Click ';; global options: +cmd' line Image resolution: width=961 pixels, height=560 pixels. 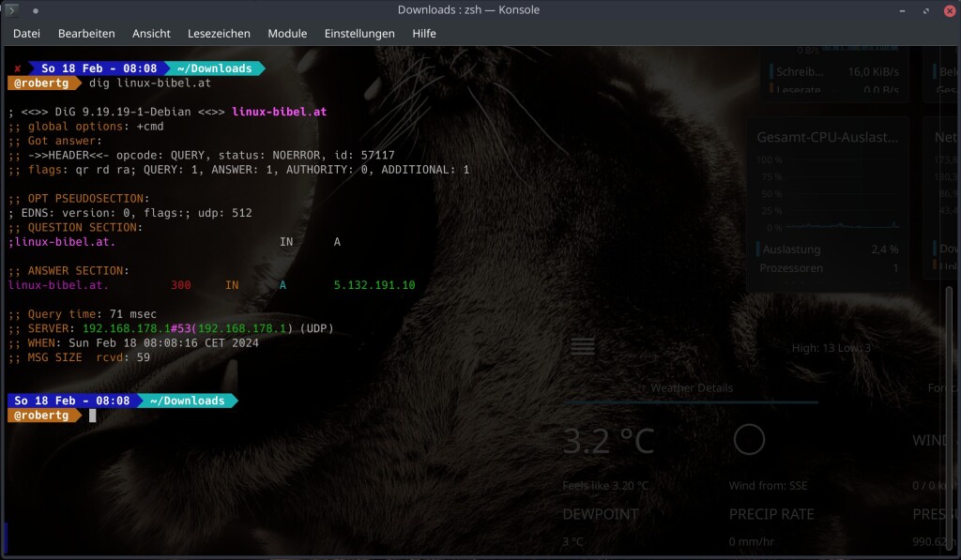pyautogui.click(x=85, y=127)
